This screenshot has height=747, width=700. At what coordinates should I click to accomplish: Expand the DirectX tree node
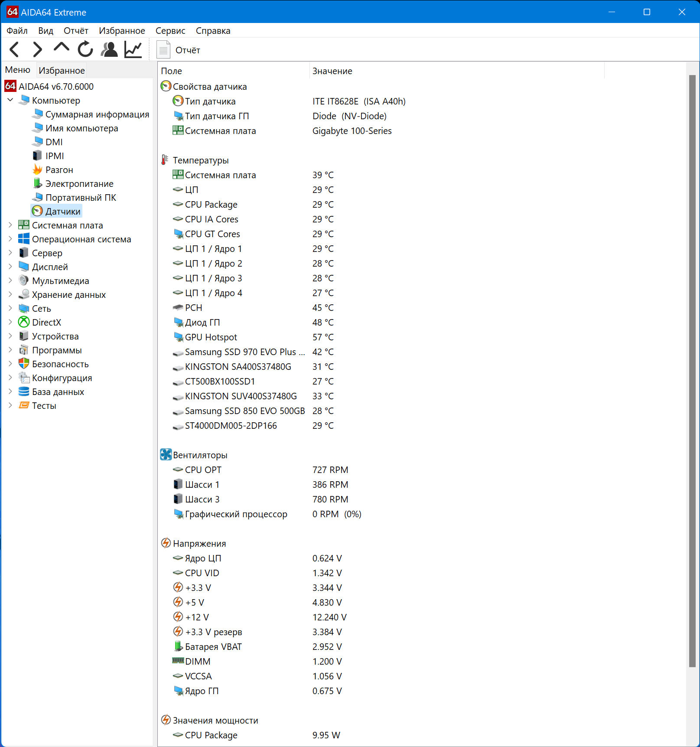[x=10, y=322]
